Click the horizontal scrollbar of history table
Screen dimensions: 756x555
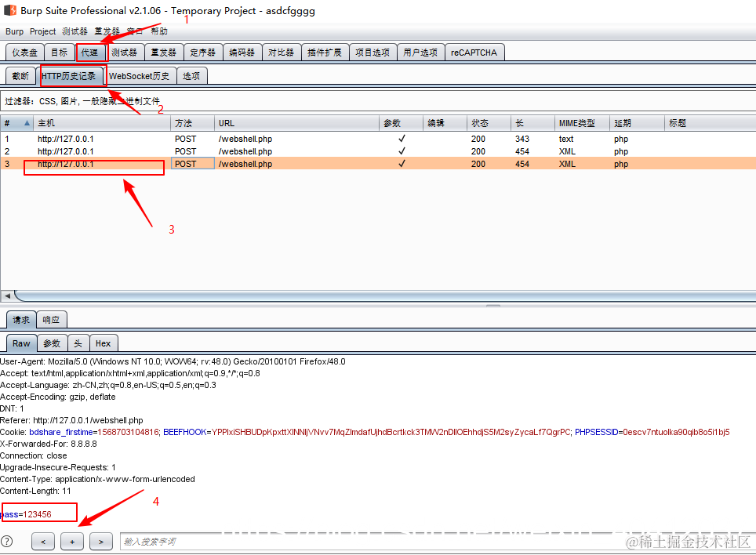386,296
